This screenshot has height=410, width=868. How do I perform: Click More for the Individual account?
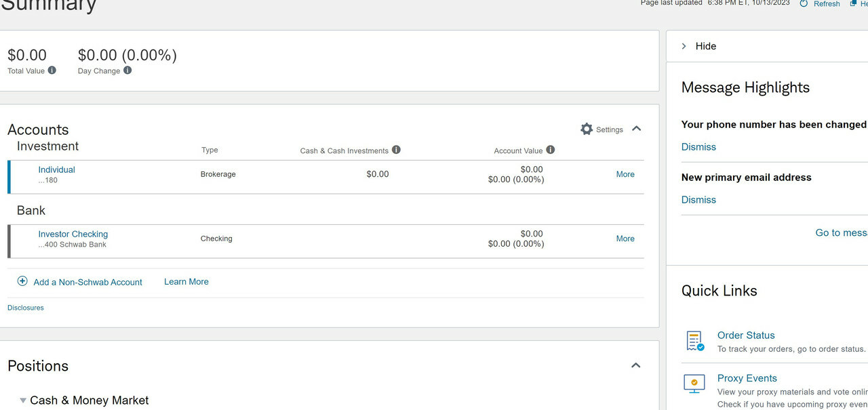(x=625, y=174)
